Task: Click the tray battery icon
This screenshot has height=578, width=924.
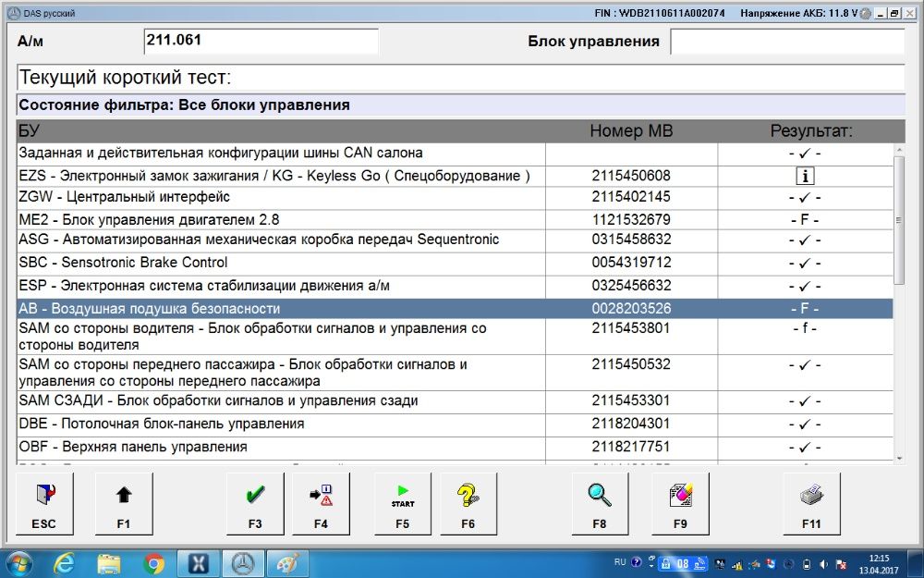Action: (x=807, y=564)
